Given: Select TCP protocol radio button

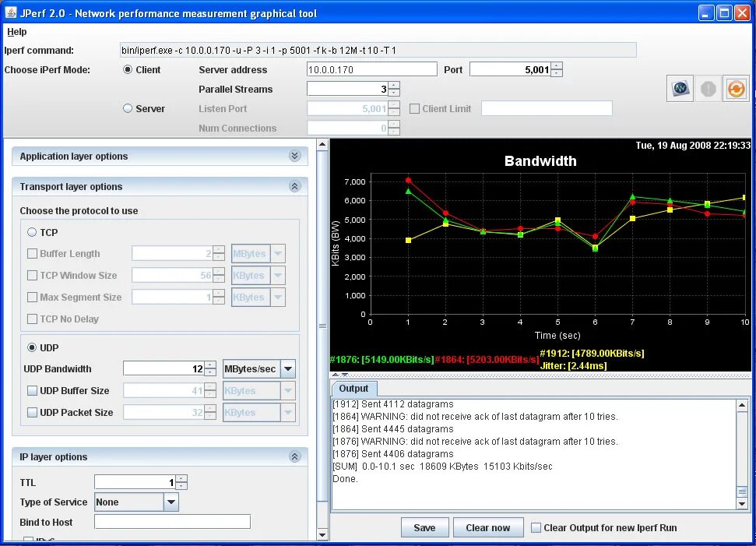Looking at the screenshot, I should tap(32, 232).
